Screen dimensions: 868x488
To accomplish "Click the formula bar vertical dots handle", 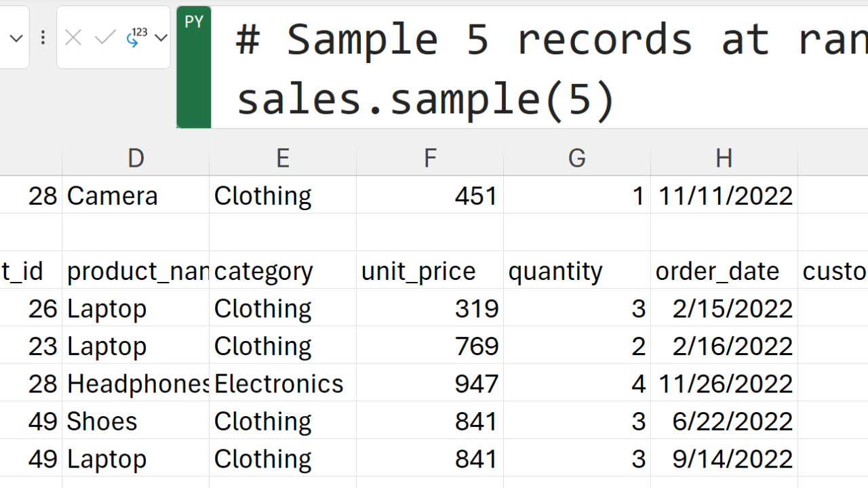I will pos(43,38).
